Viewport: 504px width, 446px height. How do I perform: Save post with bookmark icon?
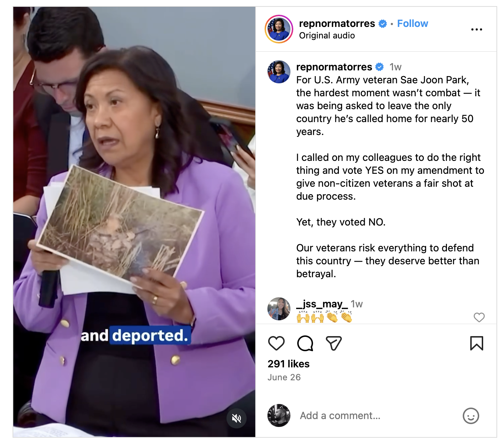[x=477, y=343]
